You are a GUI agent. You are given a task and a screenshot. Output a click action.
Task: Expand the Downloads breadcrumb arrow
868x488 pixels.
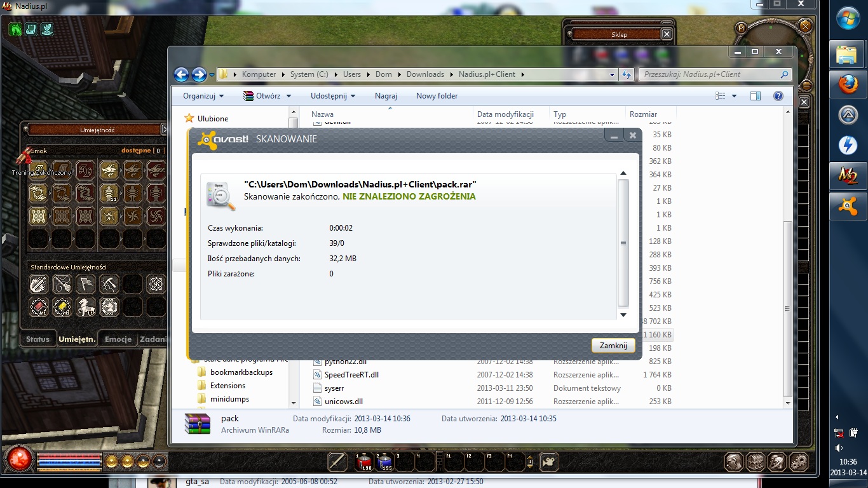click(451, 74)
